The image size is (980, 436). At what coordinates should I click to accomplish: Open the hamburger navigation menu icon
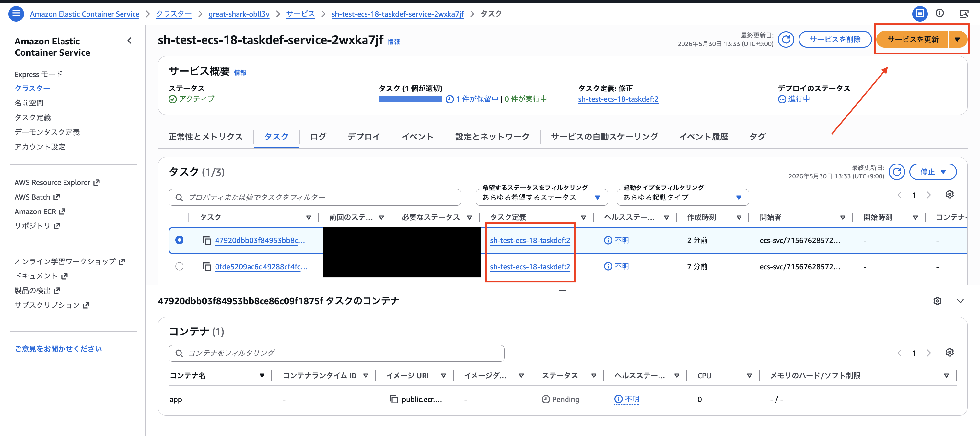(x=16, y=14)
